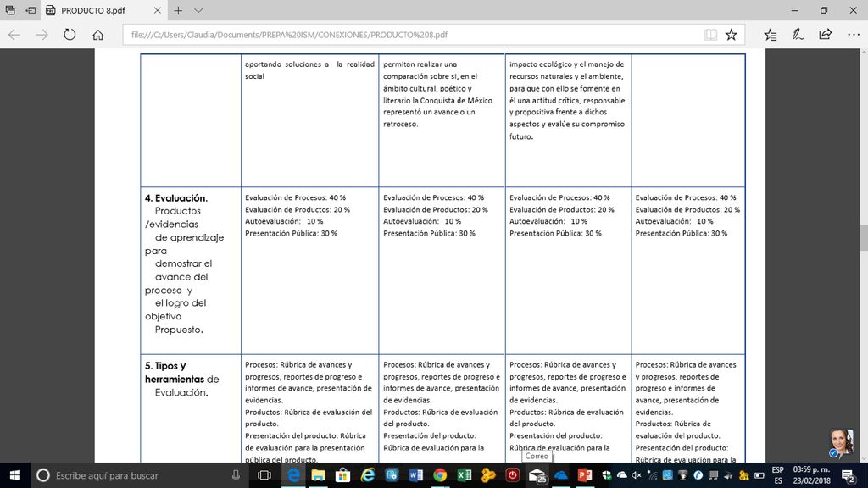Click 'herramientas de' in first column
Image resolution: width=868 pixels, height=488 pixels.
click(x=181, y=379)
